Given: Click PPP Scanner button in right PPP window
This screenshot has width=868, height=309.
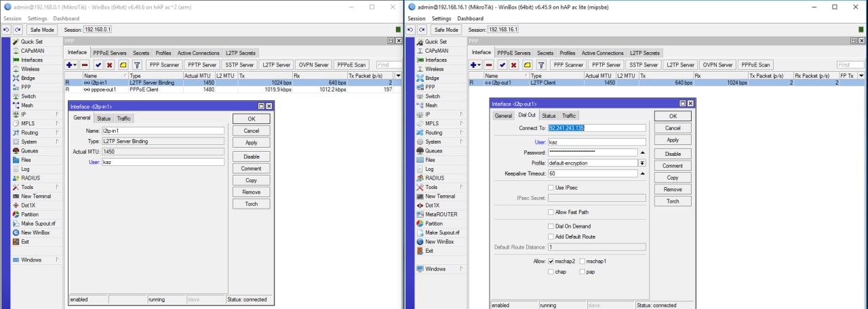Looking at the screenshot, I should (568, 65).
